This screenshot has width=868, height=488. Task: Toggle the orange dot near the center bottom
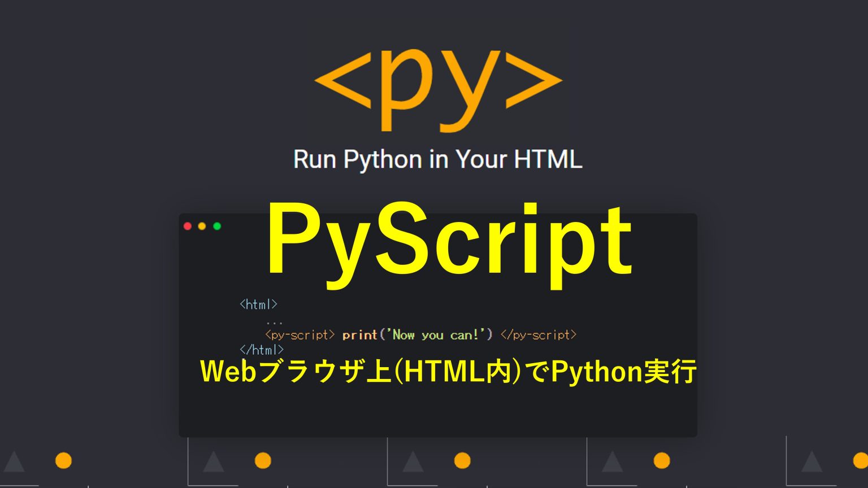[462, 460]
